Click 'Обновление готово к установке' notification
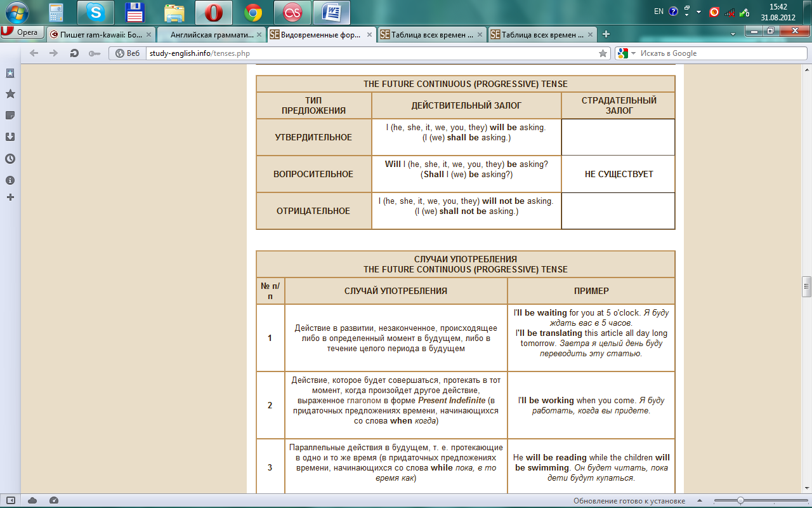Screen dimensions: 812x508 (x=629, y=501)
